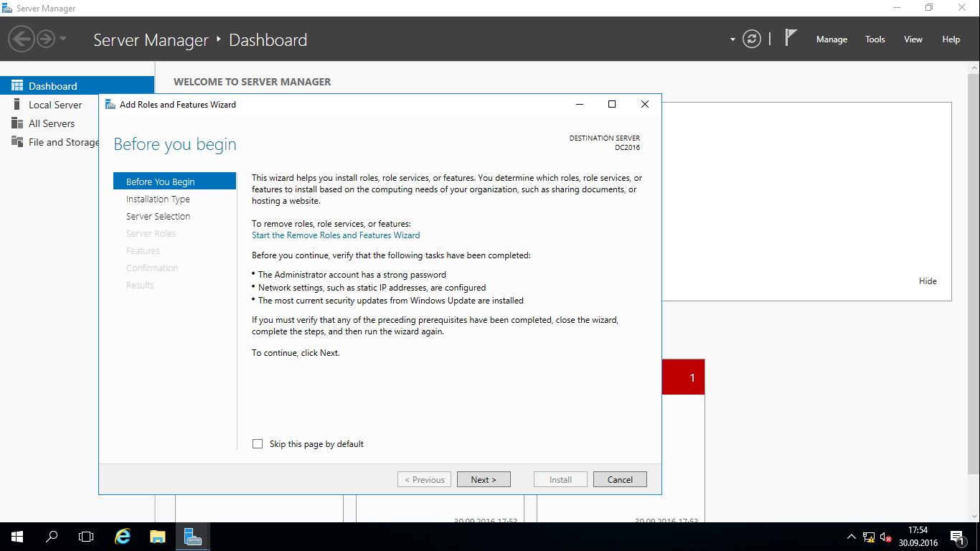Launch Internet Explorer from the taskbar
Screen dimensions: 980x551
123,537
